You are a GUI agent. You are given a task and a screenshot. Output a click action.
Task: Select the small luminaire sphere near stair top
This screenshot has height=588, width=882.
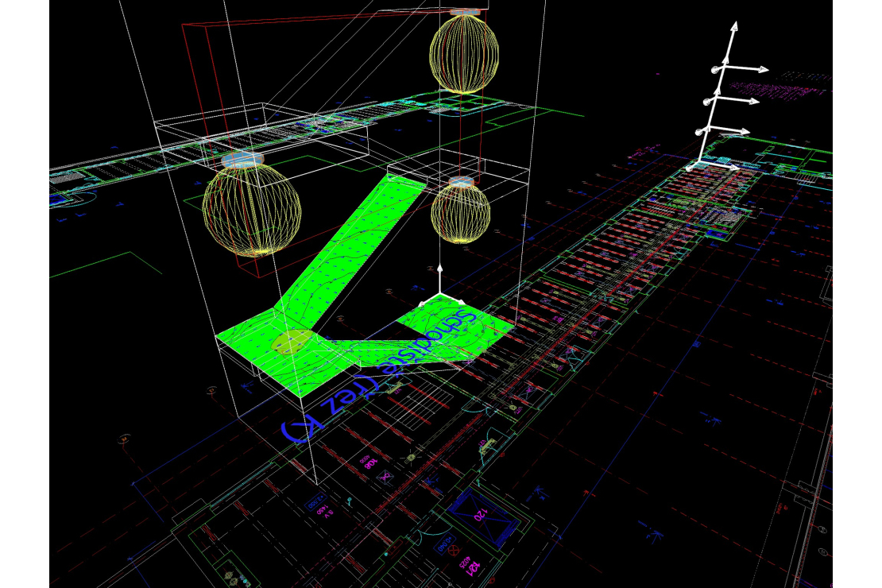click(461, 213)
